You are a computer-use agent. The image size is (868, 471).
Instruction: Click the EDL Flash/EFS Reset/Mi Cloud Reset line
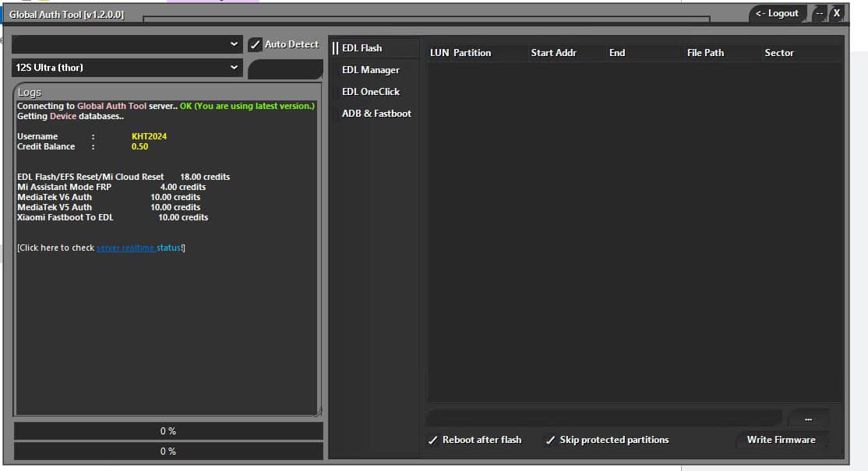[123, 177]
